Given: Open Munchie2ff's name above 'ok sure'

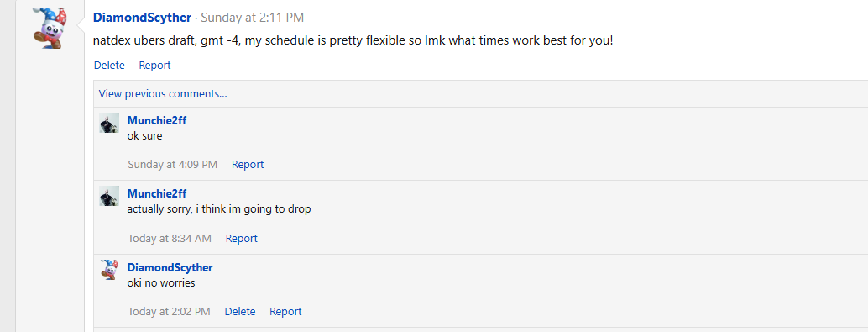Looking at the screenshot, I should click(x=157, y=120).
